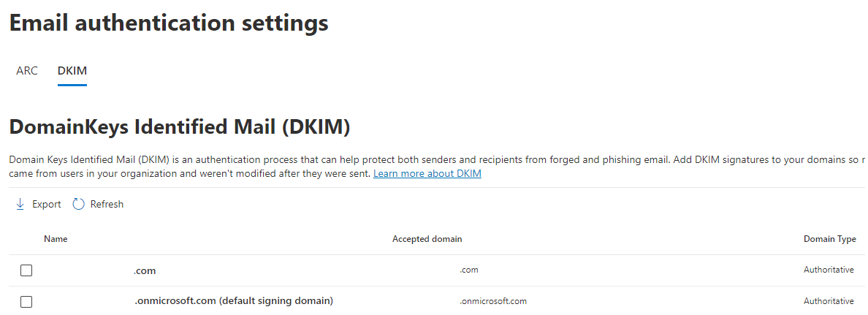Click the Export download arrow icon
This screenshot has width=868, height=315.
(20, 205)
